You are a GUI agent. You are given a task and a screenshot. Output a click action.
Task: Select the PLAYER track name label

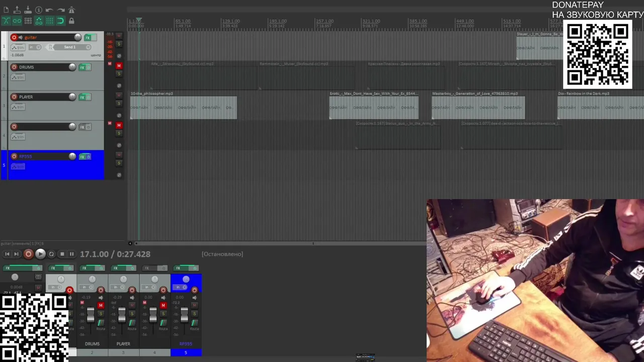(x=26, y=97)
